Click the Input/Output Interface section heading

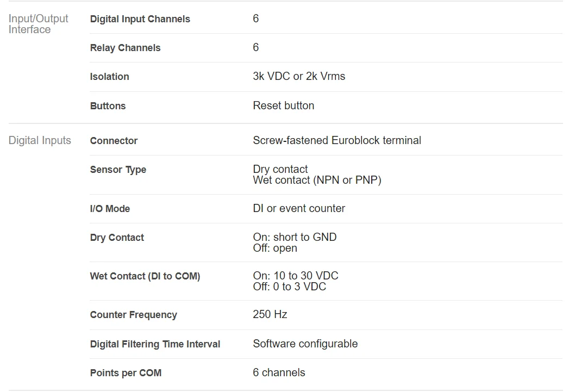pyautogui.click(x=38, y=24)
